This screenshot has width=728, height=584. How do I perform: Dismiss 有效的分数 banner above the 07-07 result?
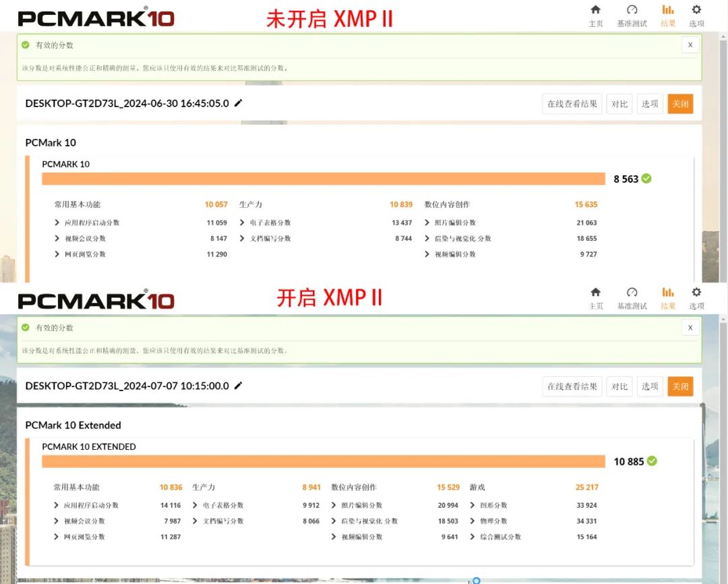(x=690, y=328)
